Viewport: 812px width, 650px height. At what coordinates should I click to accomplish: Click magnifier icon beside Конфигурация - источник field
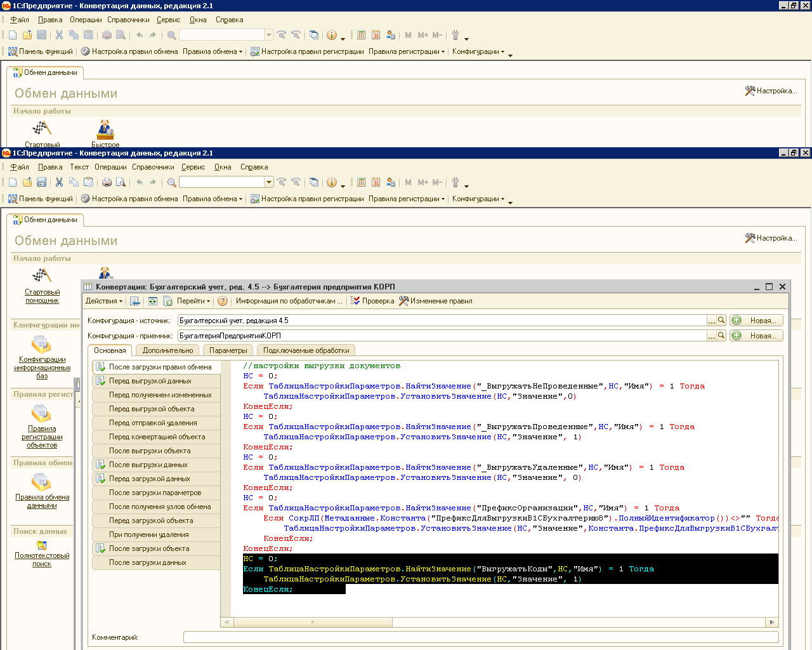(721, 321)
